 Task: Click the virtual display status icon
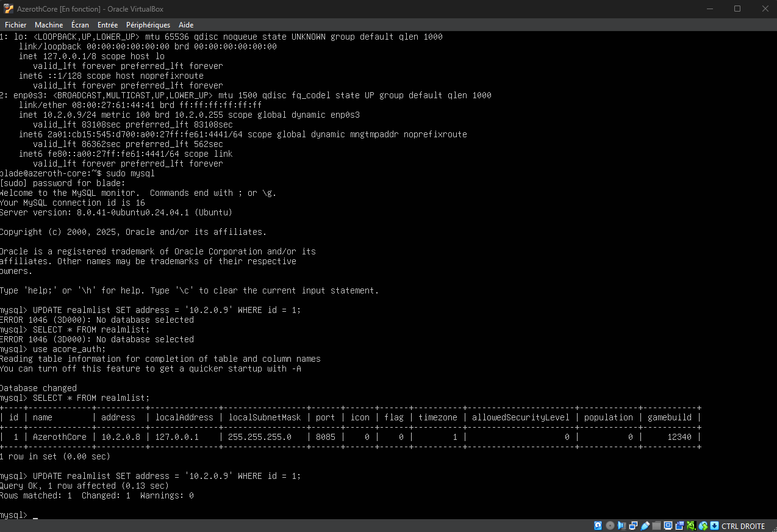(668, 525)
